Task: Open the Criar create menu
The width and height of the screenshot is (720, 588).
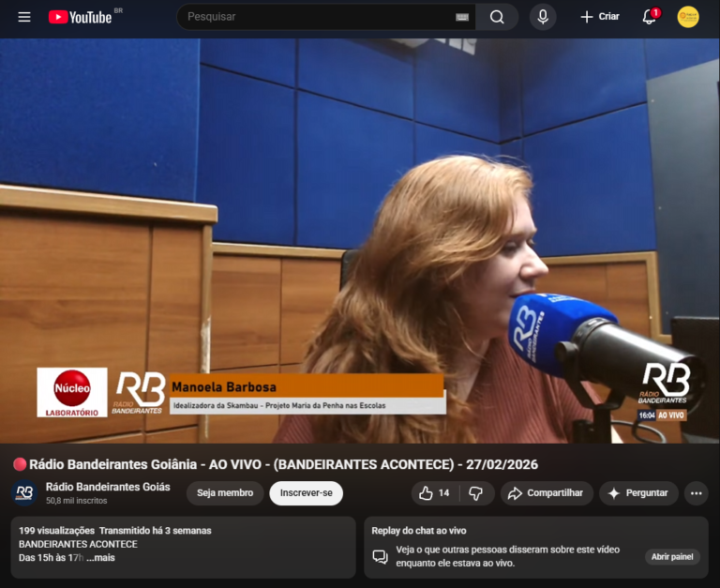Action: coord(600,17)
